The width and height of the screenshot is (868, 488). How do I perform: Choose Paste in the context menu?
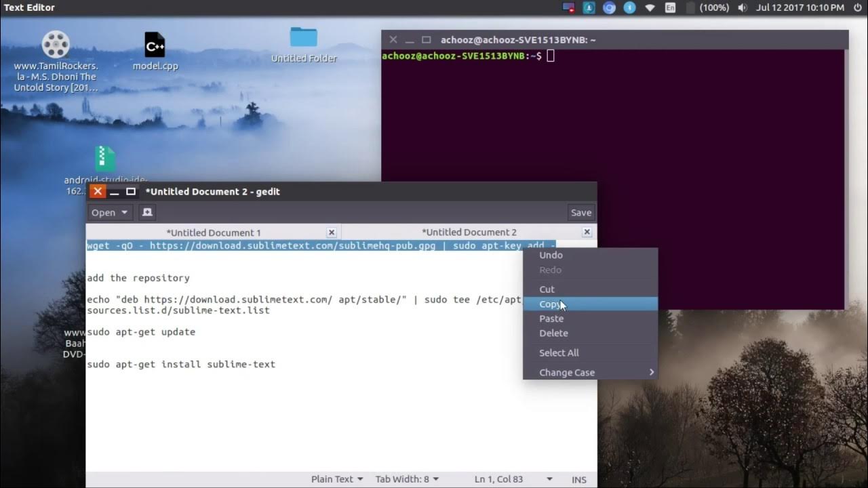click(590, 319)
